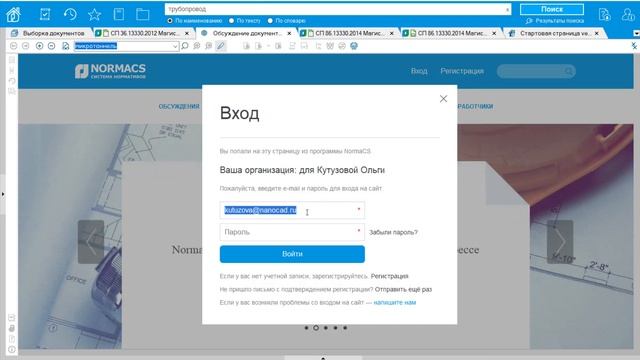Open the микротоннель search combo dropdown
This screenshot has width=640, height=360.
(175, 47)
